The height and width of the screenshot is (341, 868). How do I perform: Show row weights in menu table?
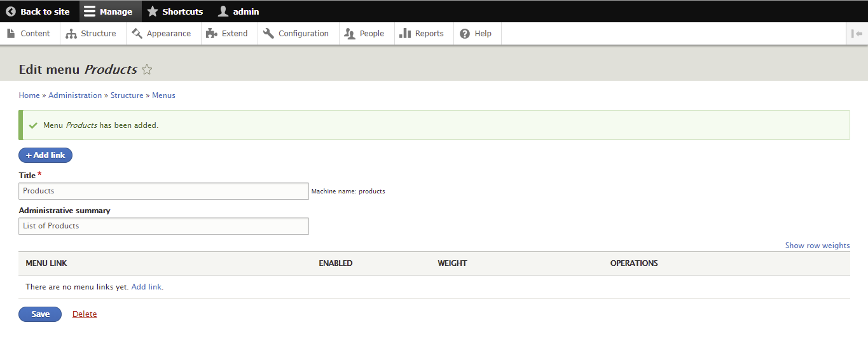click(817, 246)
